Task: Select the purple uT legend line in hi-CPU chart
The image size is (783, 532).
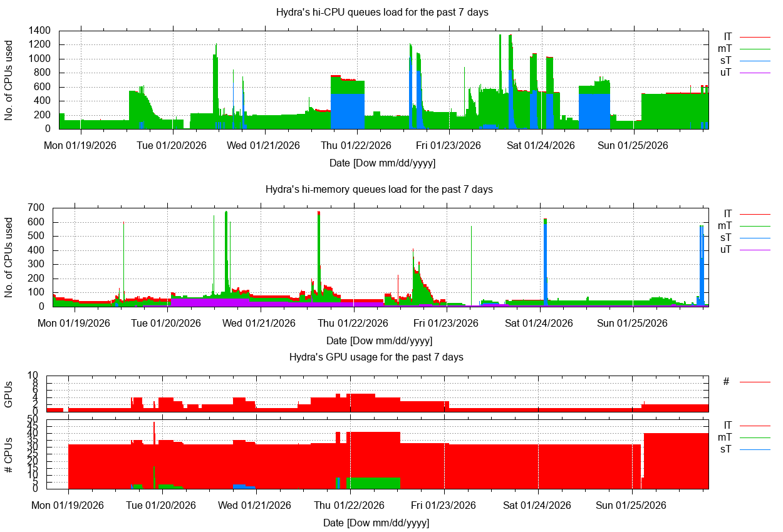Action: (x=754, y=73)
